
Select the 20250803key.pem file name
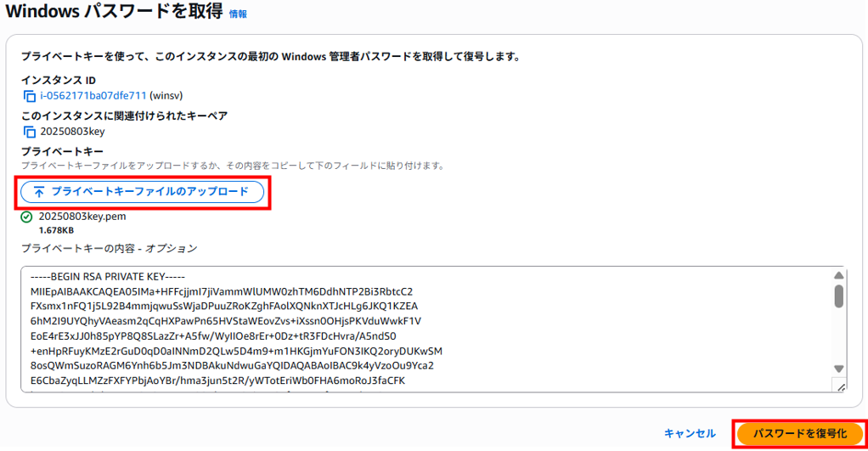tap(82, 217)
